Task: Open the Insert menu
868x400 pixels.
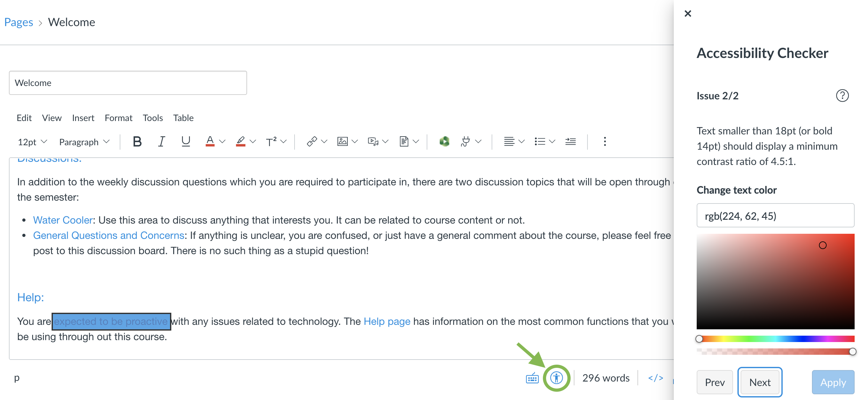Action: pos(83,118)
